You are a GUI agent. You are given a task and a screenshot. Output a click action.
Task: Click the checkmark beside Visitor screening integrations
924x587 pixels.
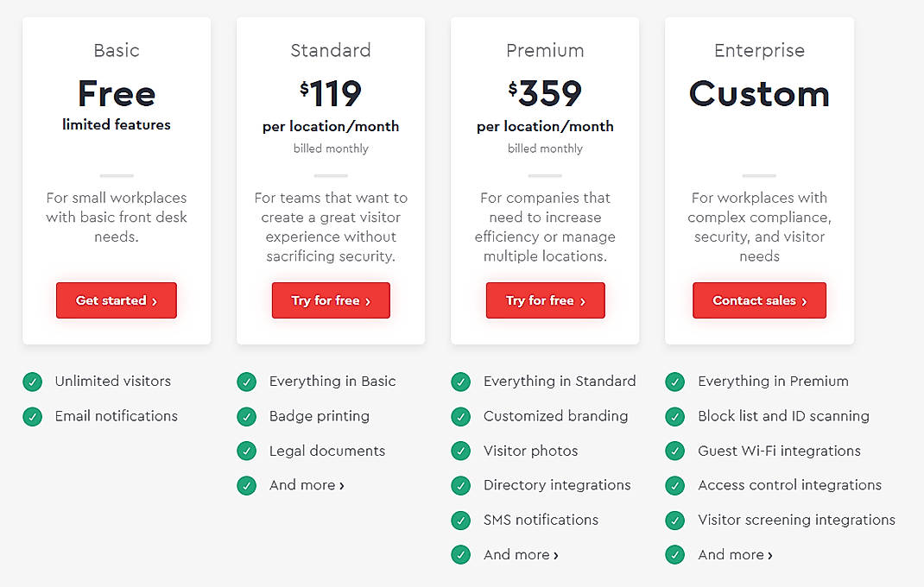point(674,520)
